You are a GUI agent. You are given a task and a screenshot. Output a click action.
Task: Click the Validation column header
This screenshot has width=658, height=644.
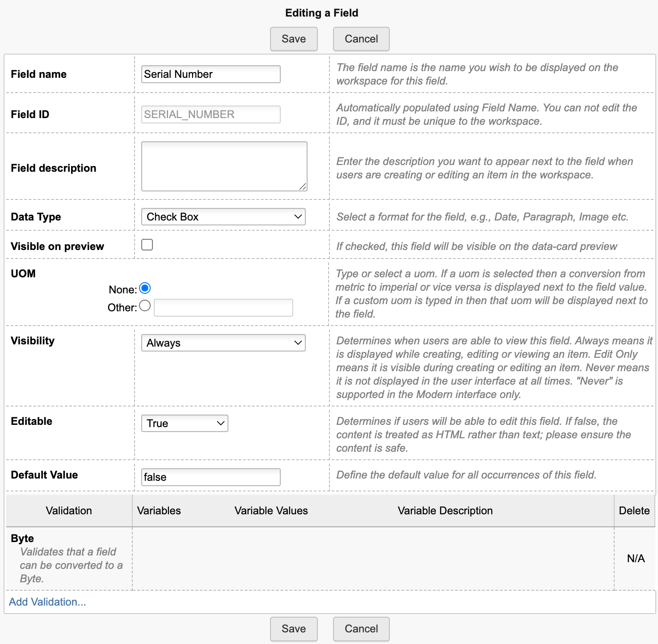69,511
